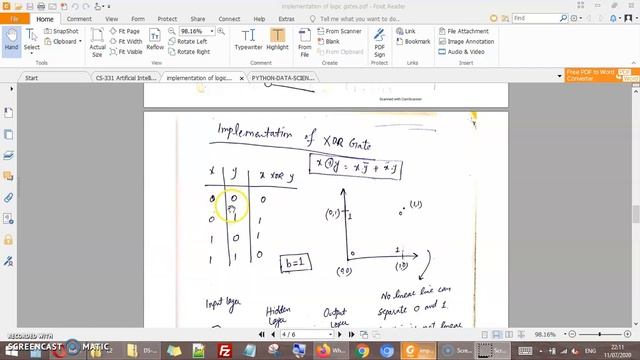Image resolution: width=640 pixels, height=360 pixels.
Task: Zoom in with the plus magnifier
Action: pyautogui.click(x=221, y=31)
